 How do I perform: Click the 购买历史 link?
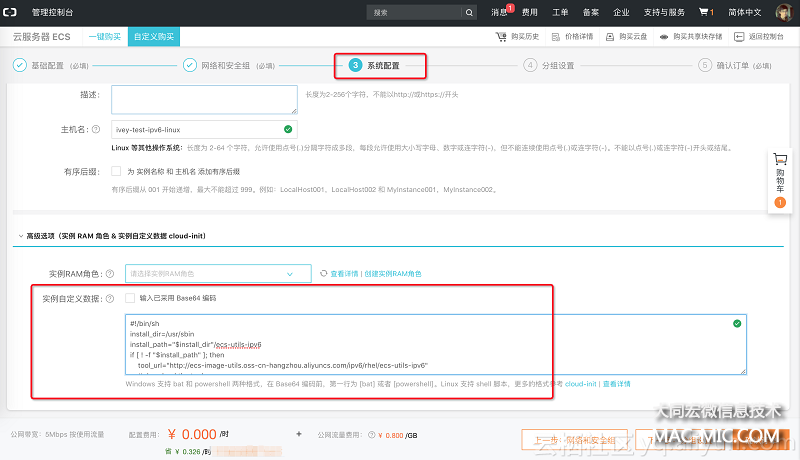coord(518,36)
